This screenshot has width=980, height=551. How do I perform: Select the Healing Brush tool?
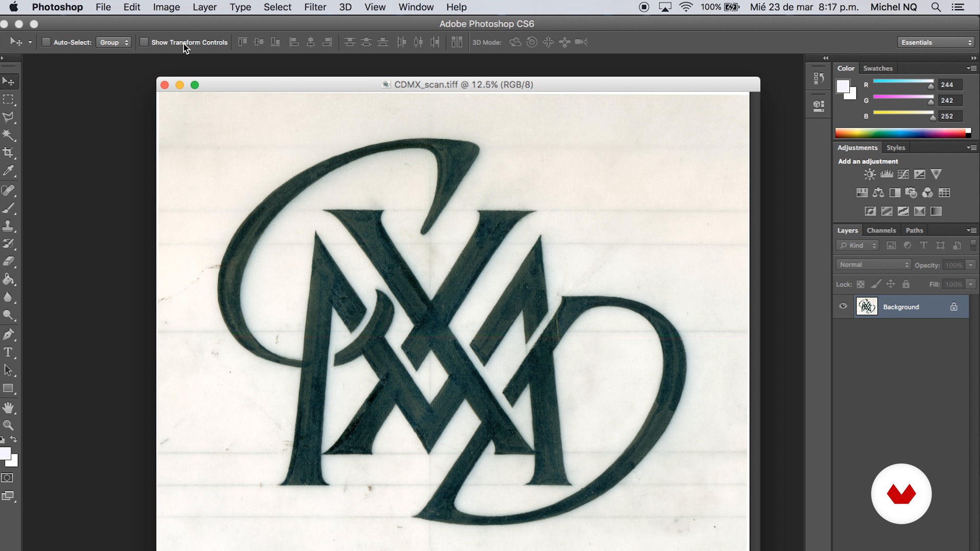[8, 191]
